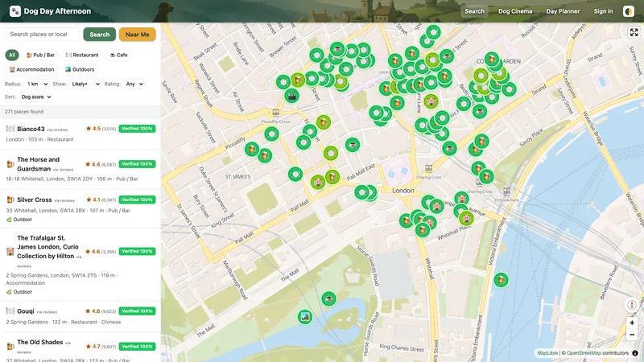644x362 pixels.
Task: Click Sign in
Action: (x=603, y=11)
